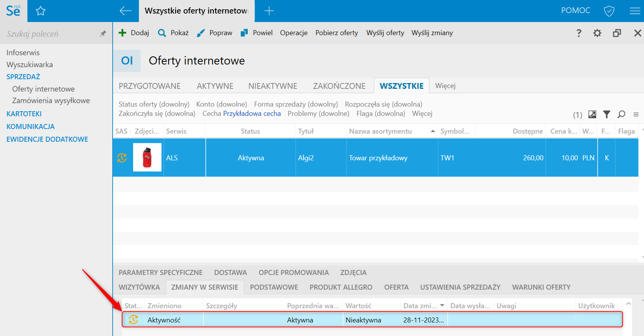Open Rozpoczęła się filter
Image resolution: width=644 pixels, height=336 pixels.
pos(384,104)
